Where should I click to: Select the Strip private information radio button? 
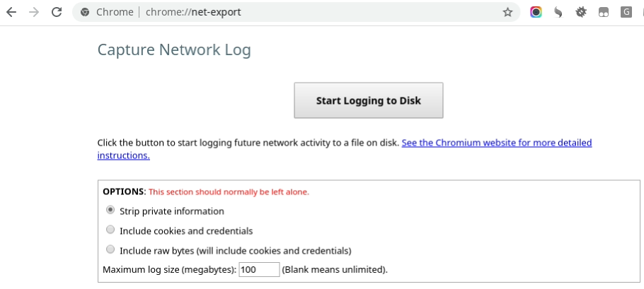tap(110, 211)
